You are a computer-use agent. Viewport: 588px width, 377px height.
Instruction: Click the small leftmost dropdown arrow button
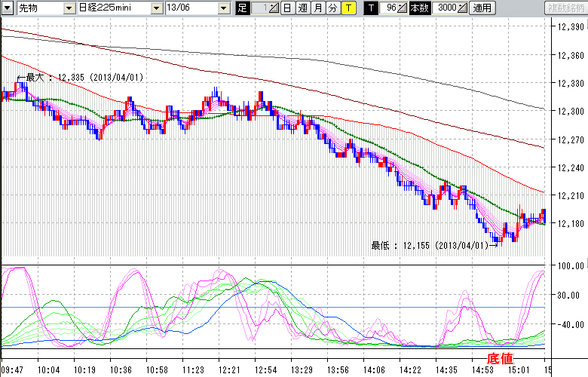(x=6, y=8)
